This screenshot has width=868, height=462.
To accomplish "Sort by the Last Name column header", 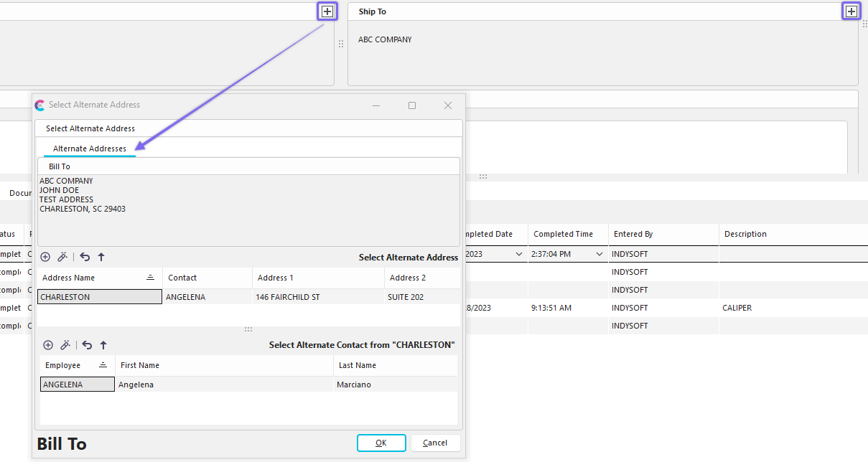I will pyautogui.click(x=358, y=365).
